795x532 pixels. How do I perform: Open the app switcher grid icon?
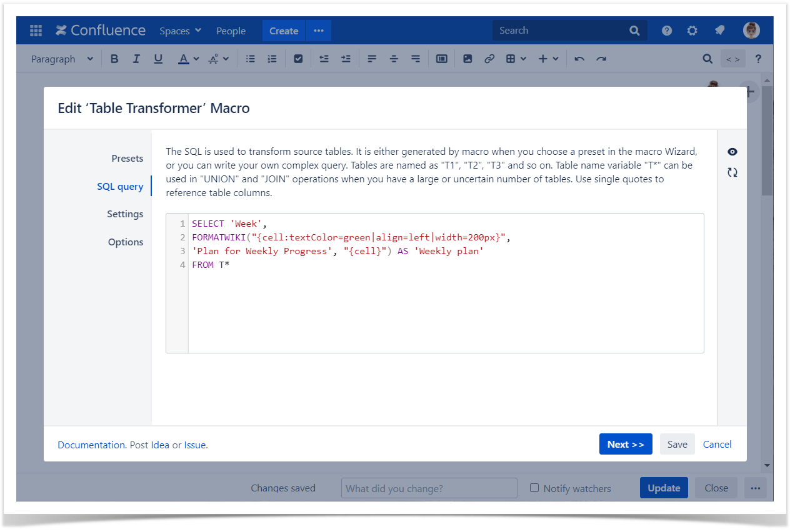[x=36, y=31]
